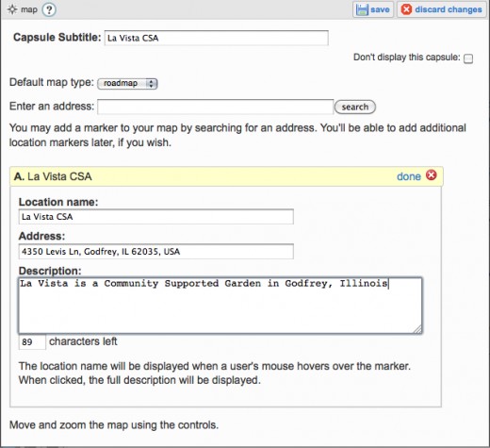The image size is (490, 448).
Task: Open the Default map type dropdown
Action: pos(127,83)
